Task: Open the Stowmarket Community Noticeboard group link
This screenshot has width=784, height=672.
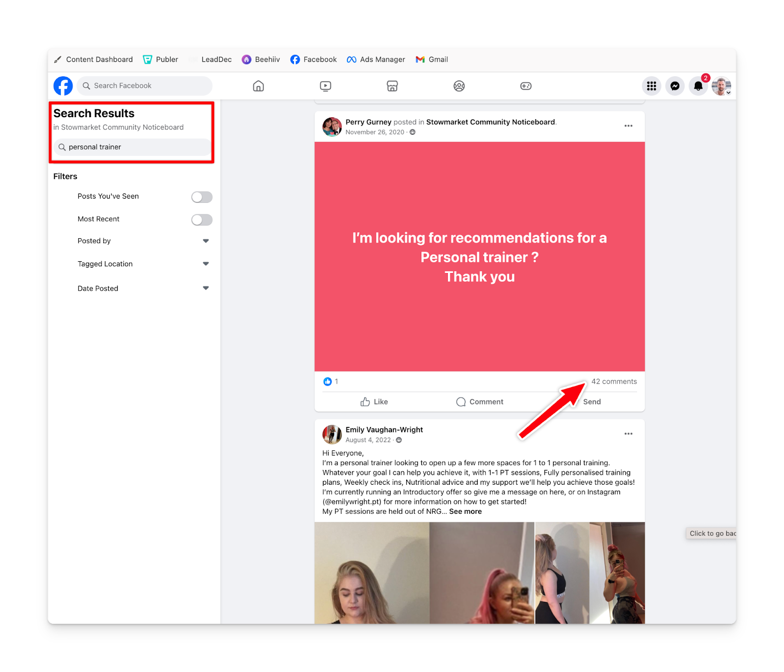Action: pos(490,122)
